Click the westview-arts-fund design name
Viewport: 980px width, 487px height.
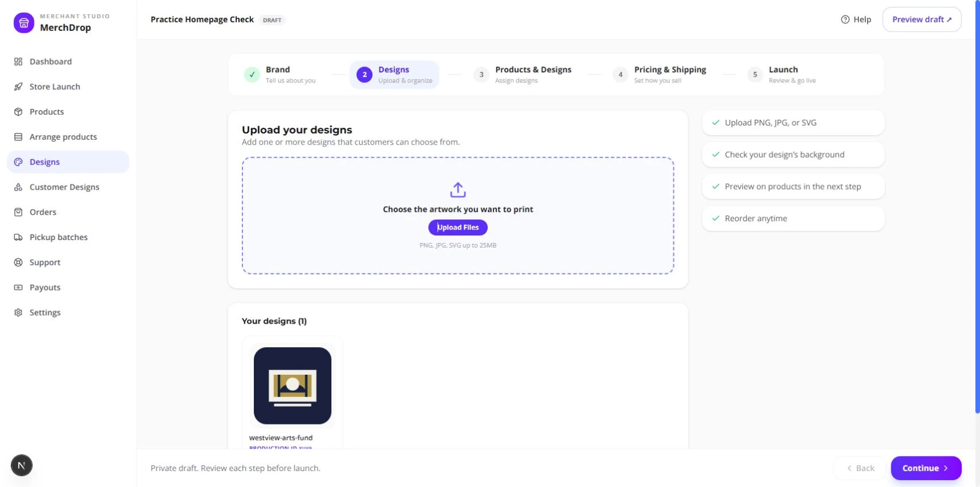tap(281, 438)
